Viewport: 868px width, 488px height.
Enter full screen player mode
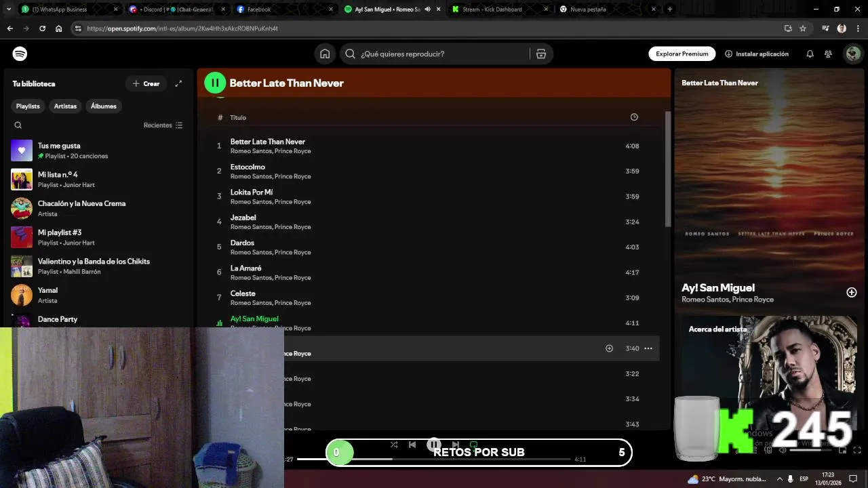point(857,450)
